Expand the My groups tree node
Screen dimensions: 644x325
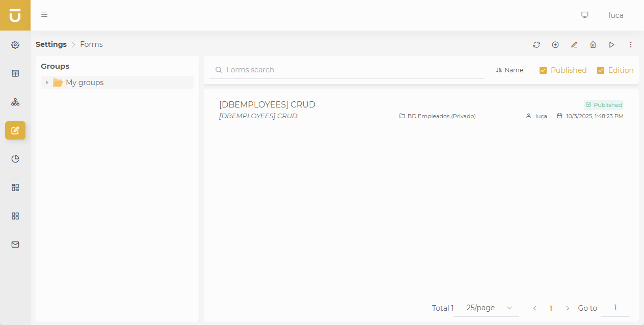pyautogui.click(x=47, y=83)
